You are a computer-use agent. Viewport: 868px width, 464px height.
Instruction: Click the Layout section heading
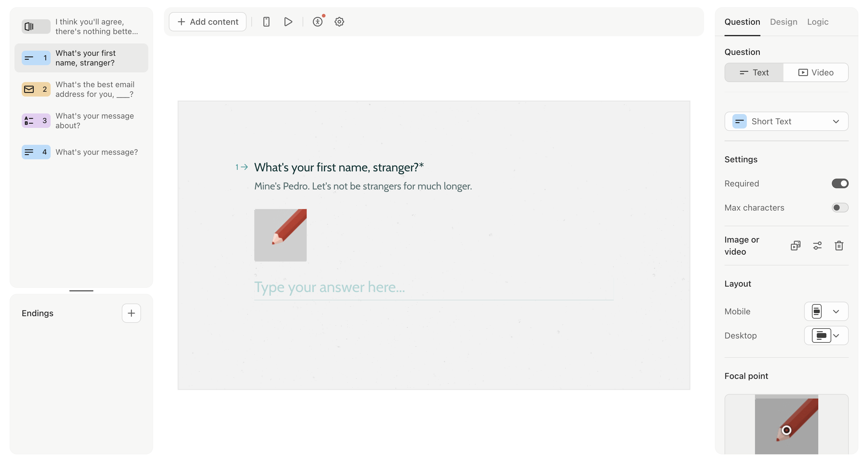(737, 284)
